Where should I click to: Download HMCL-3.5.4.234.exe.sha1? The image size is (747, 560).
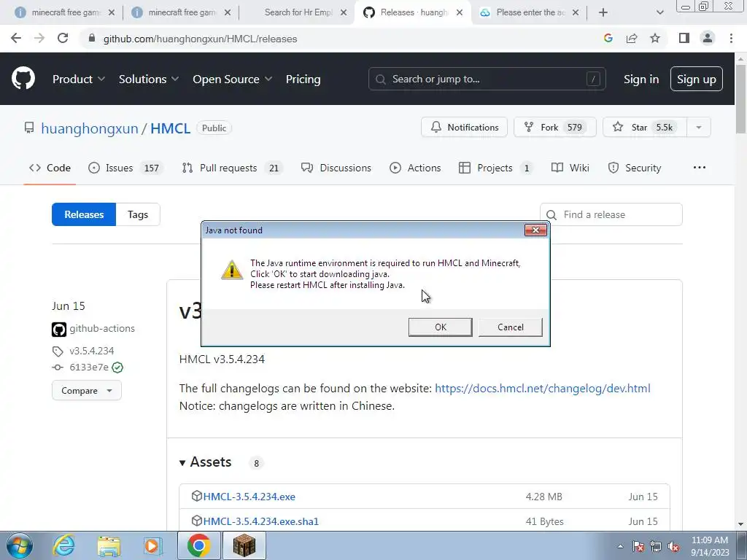click(x=260, y=521)
